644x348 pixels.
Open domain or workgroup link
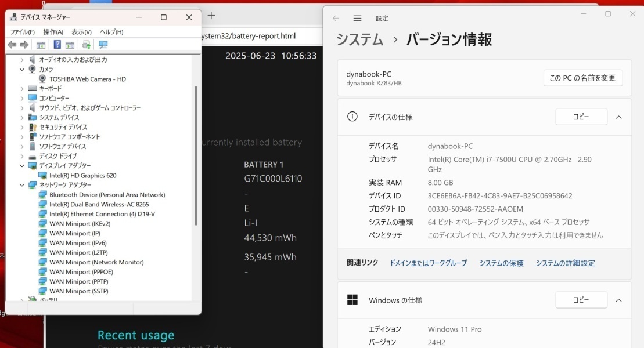click(x=429, y=263)
